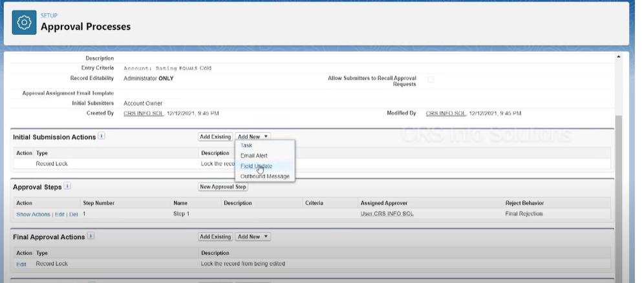Click Add Existing in Final Approval Actions
Screen dimensions: 644x283
pyautogui.click(x=215, y=236)
